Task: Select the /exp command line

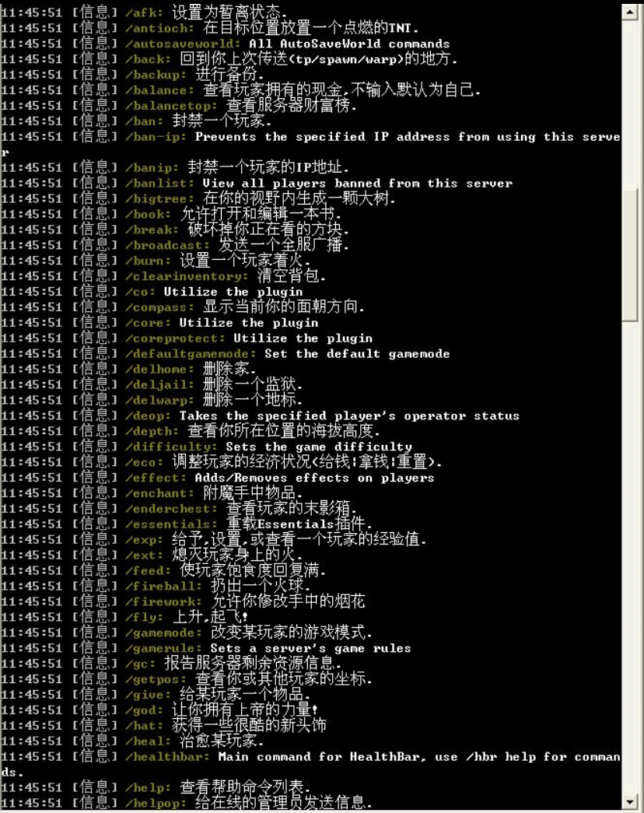Action: [x=214, y=540]
